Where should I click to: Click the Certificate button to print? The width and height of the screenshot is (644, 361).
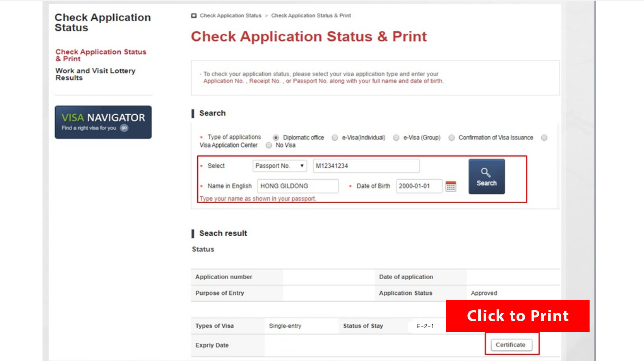pyautogui.click(x=511, y=345)
